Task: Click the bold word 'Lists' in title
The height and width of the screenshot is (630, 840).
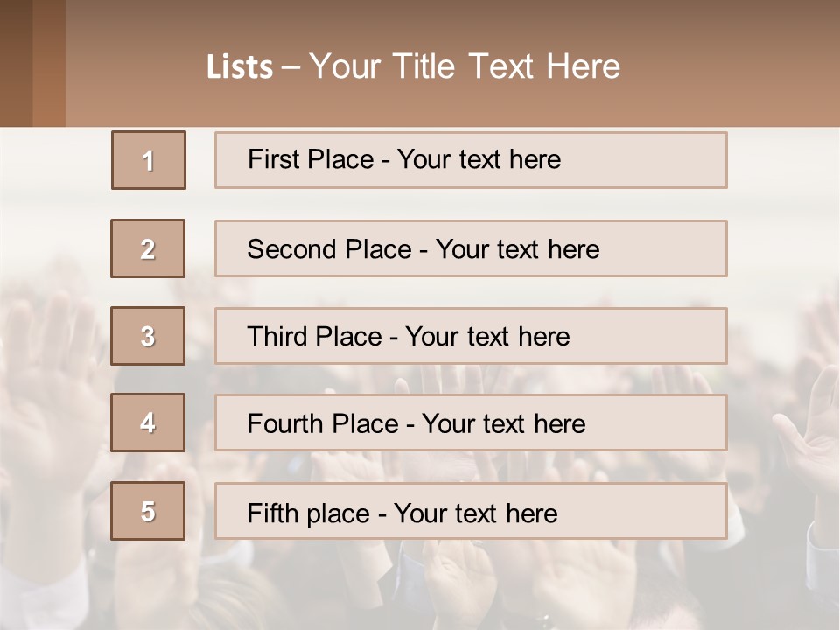Action: click(240, 67)
